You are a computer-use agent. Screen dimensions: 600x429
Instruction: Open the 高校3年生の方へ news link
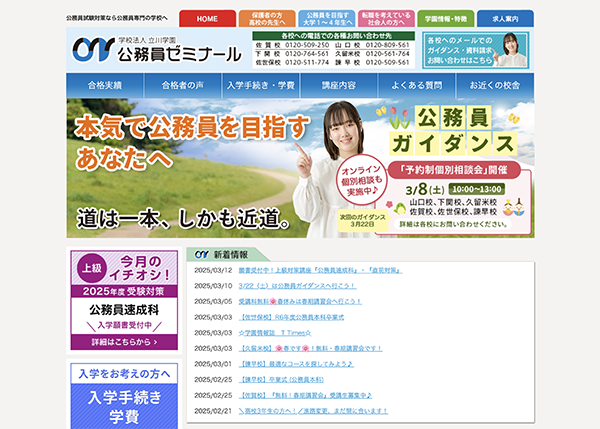(313, 411)
